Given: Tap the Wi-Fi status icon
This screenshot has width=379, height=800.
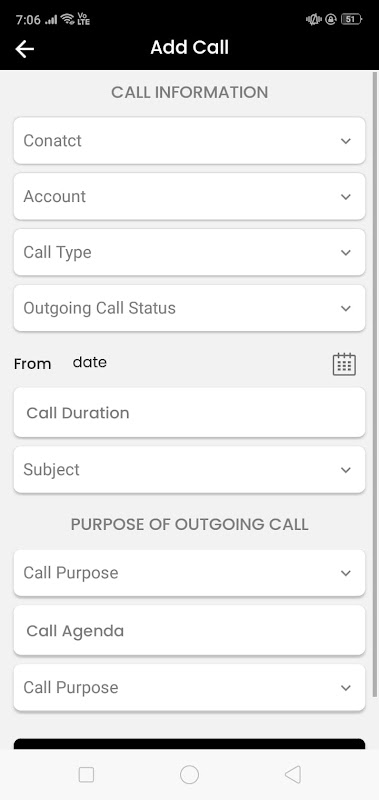Looking at the screenshot, I should click(67, 19).
